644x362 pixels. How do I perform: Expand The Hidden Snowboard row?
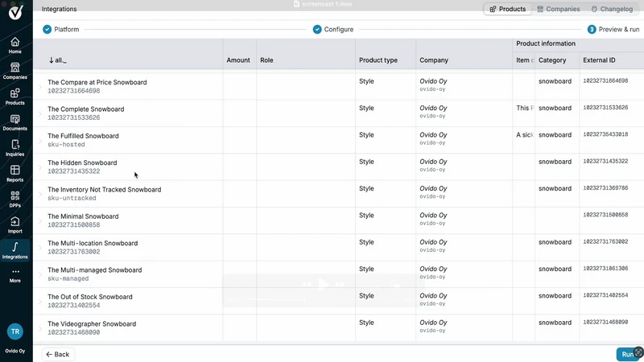(40, 167)
